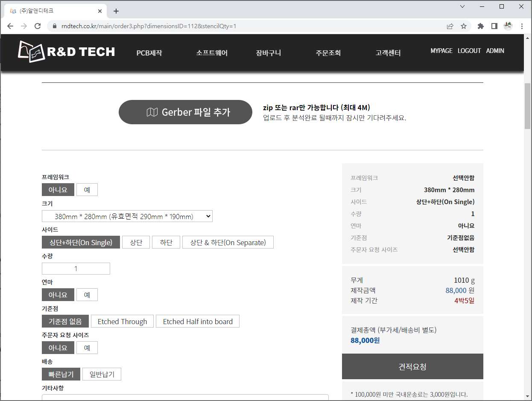Select '예' for 프레임워크 option
Screen dimensions: 532x401
point(87,190)
